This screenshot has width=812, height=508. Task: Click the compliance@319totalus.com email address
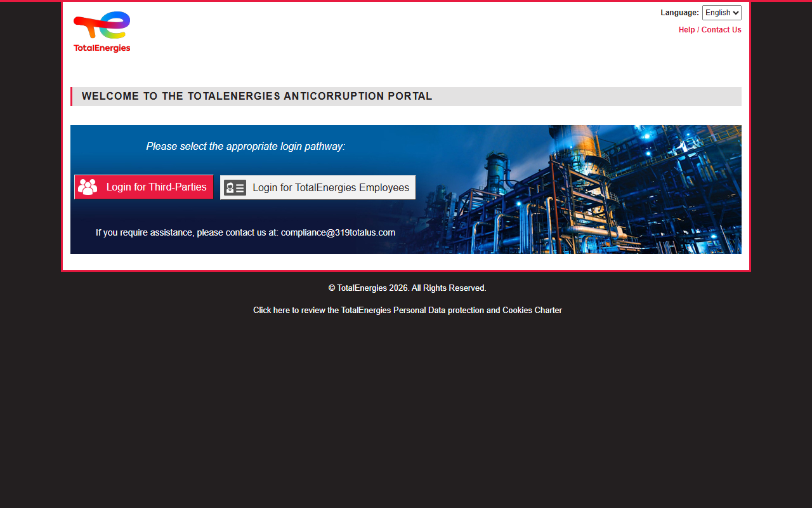point(338,232)
